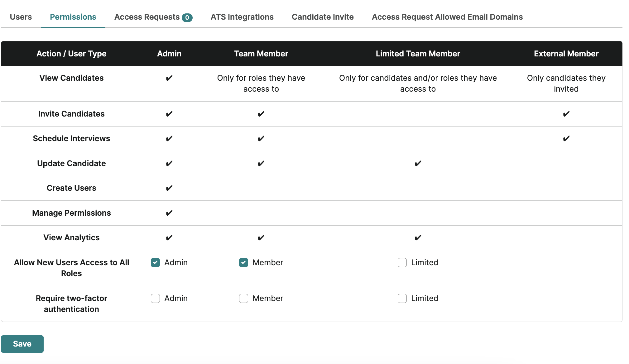Click the Action / User Type column header
Screen dimensions: 629x364
point(71,53)
